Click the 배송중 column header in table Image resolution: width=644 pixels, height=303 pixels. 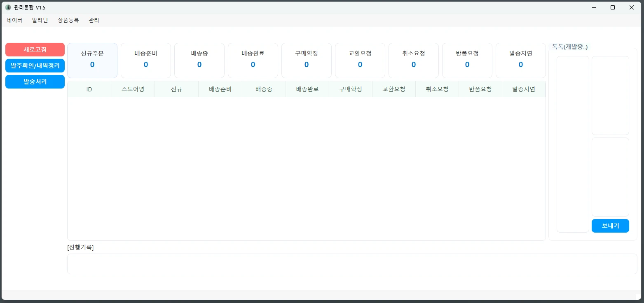(x=264, y=89)
